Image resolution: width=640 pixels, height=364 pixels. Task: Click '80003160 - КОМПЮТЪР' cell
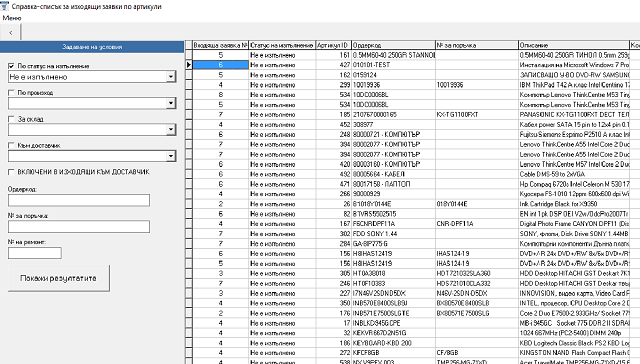[x=393, y=164]
